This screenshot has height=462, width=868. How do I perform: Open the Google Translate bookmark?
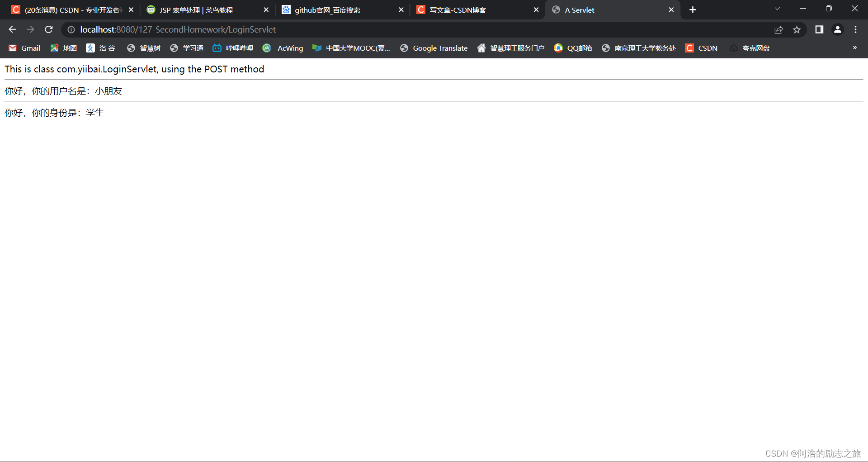point(433,48)
